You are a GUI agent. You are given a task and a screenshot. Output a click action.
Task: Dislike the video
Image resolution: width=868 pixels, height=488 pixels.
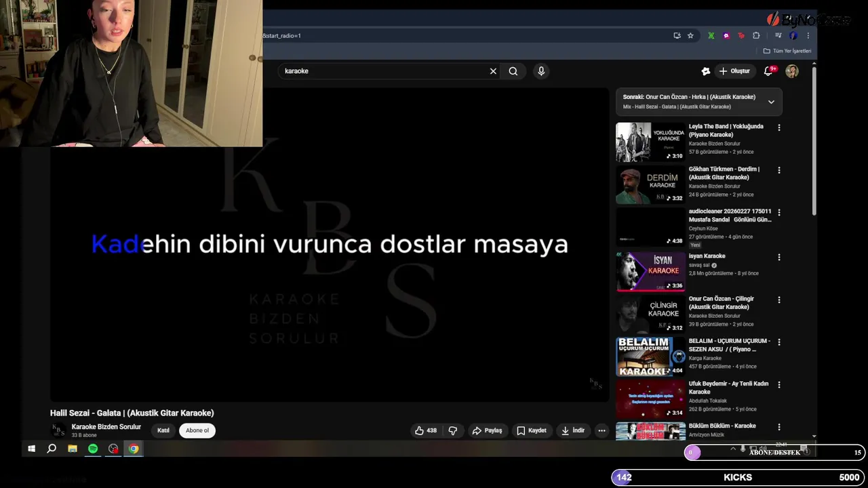point(453,430)
